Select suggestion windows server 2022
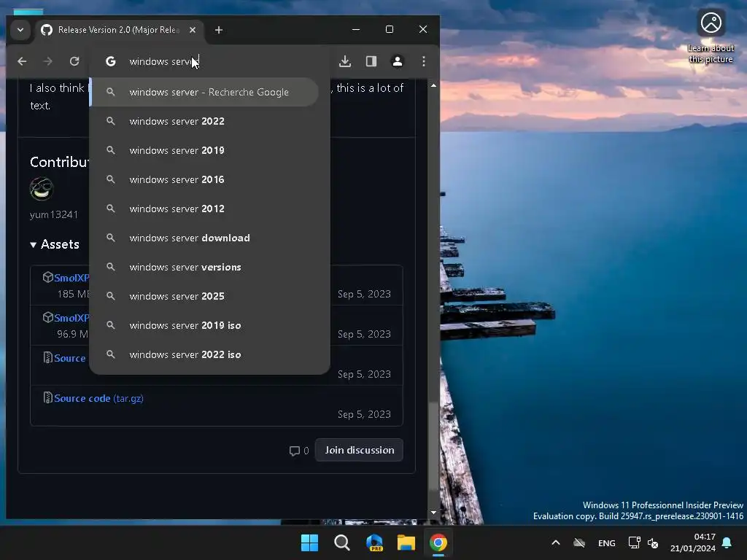The image size is (747, 560). tap(205, 122)
